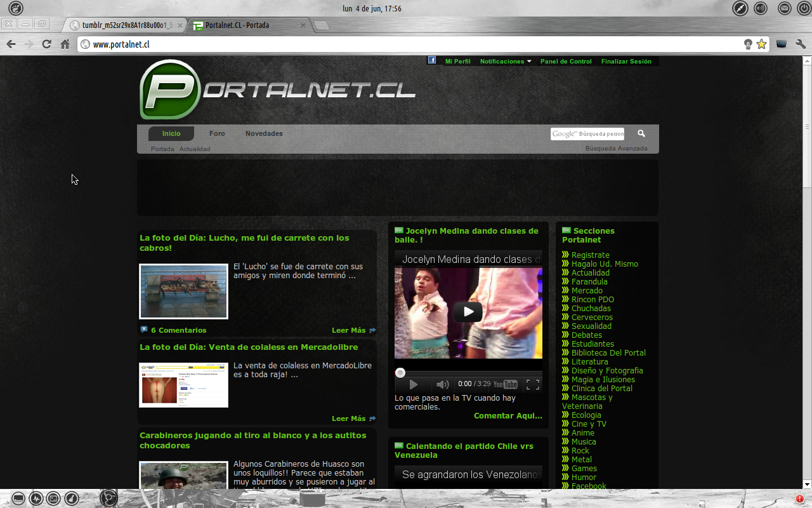Click the Portalnet.CL logo
This screenshot has height=508, width=812.
click(x=277, y=90)
